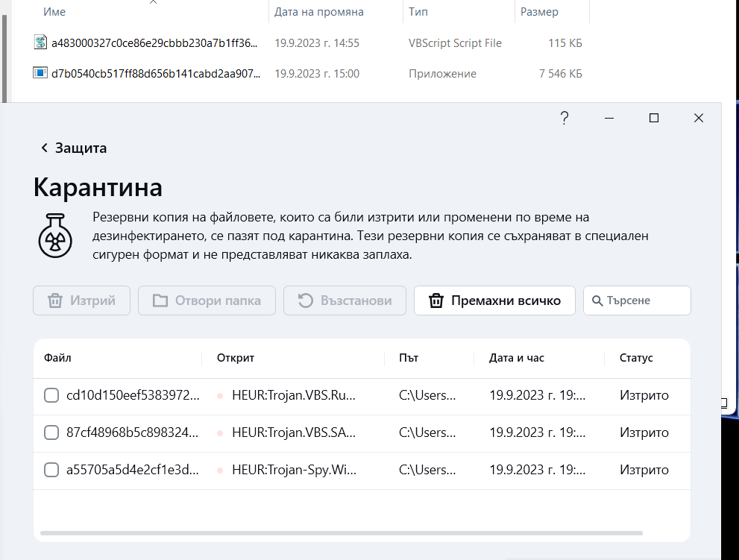739x560 pixels.
Task: Click the Възстанови button
Action: tap(345, 301)
